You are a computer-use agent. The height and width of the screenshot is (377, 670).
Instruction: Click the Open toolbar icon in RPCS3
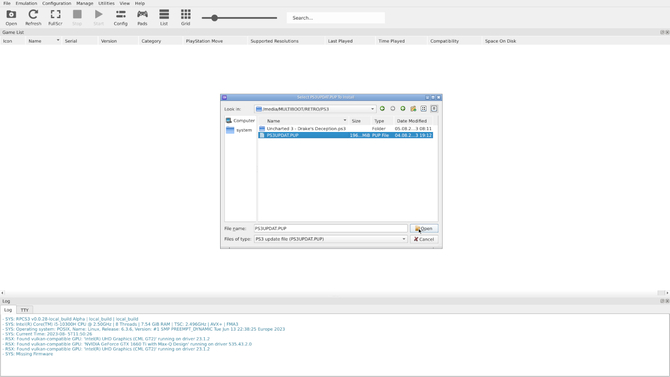coord(11,18)
